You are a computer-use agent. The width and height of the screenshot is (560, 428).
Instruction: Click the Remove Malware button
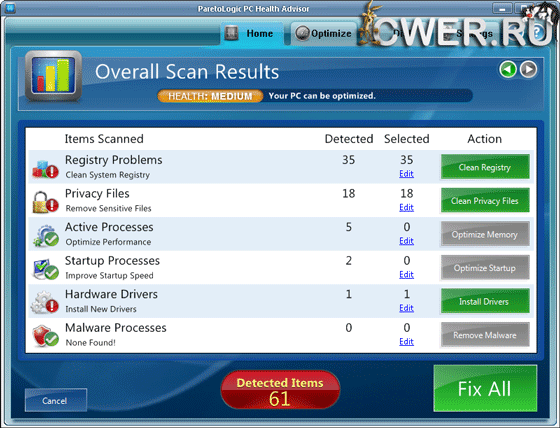pos(485,335)
